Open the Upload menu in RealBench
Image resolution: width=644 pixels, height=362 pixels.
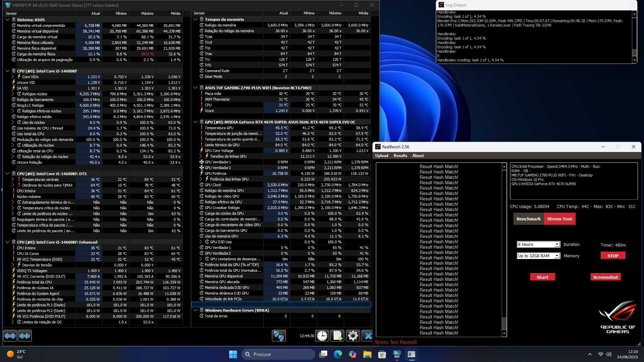click(x=382, y=156)
